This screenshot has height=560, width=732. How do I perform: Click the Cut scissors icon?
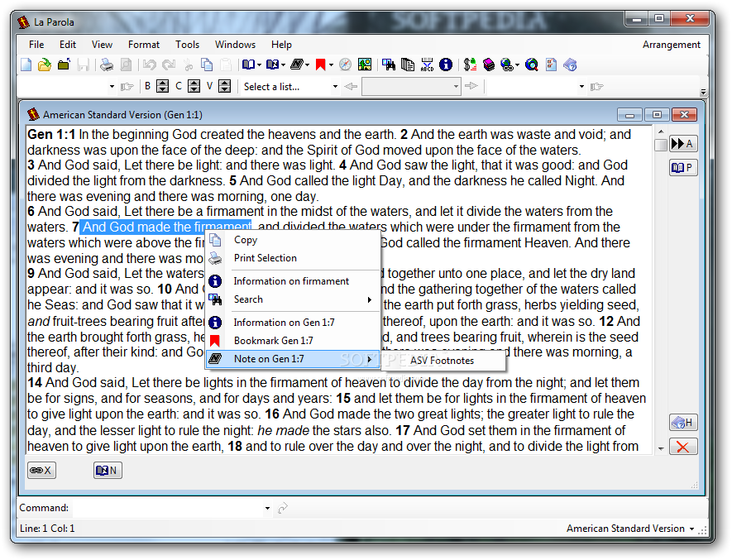pos(188,65)
